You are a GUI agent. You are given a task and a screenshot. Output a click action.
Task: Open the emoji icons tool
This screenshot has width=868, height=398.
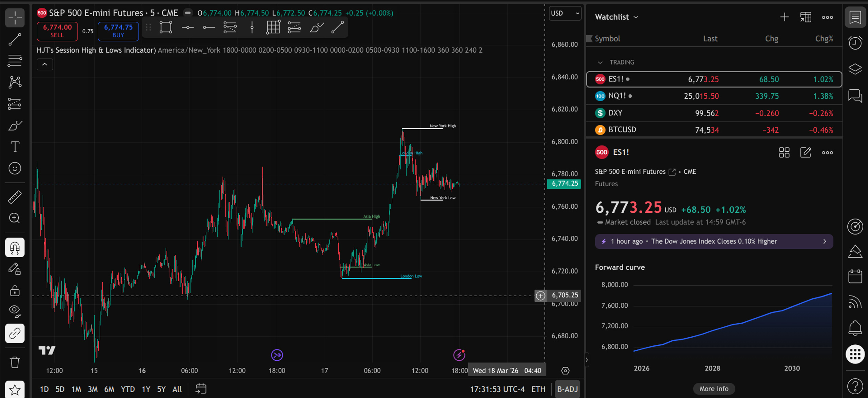(x=15, y=168)
